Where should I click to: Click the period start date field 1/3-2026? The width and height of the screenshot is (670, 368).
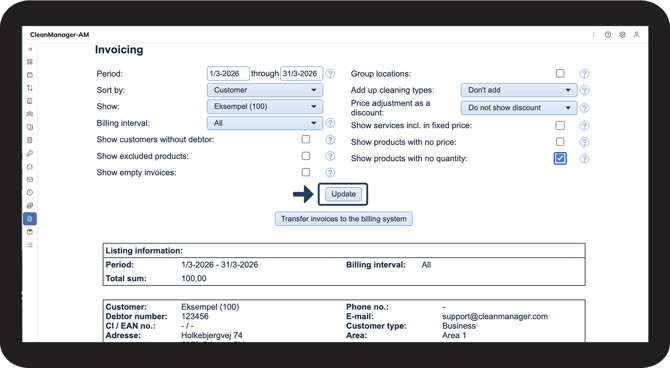click(228, 74)
